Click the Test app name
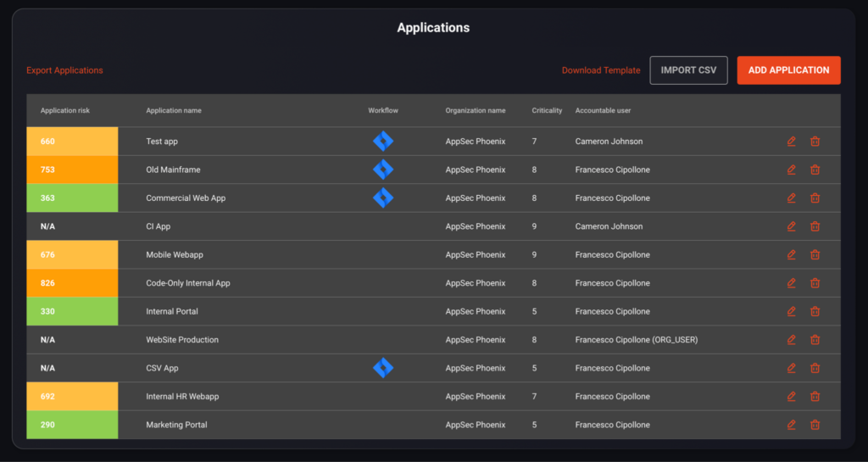 tap(162, 141)
